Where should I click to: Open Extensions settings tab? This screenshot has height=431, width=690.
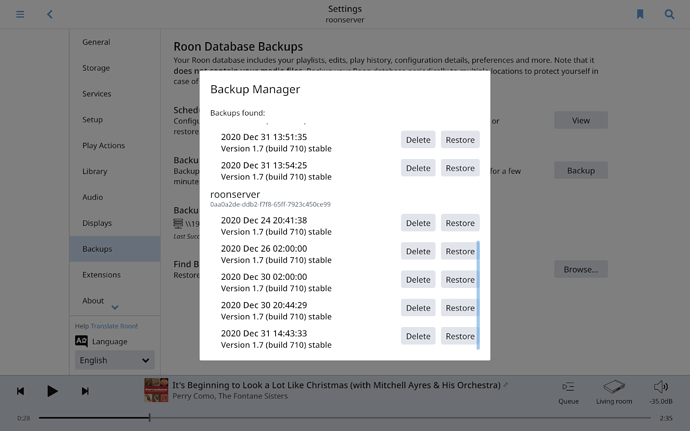115,275
